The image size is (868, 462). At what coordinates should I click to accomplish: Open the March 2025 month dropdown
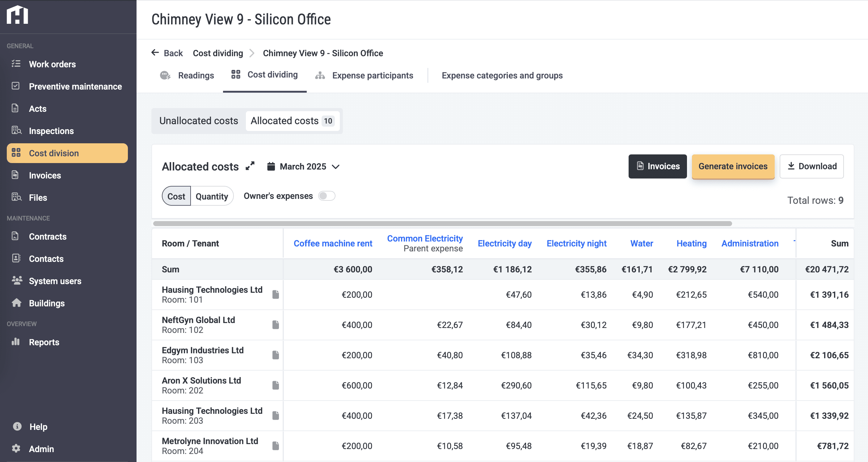303,166
